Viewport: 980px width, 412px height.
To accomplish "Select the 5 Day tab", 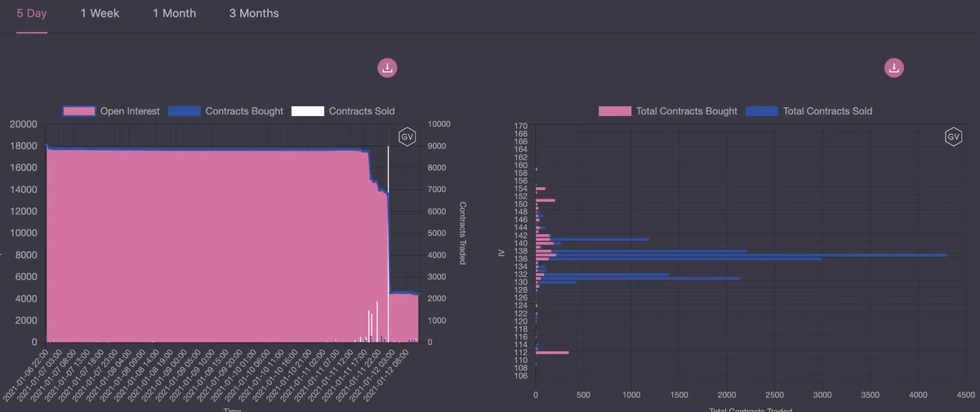I will coord(32,13).
